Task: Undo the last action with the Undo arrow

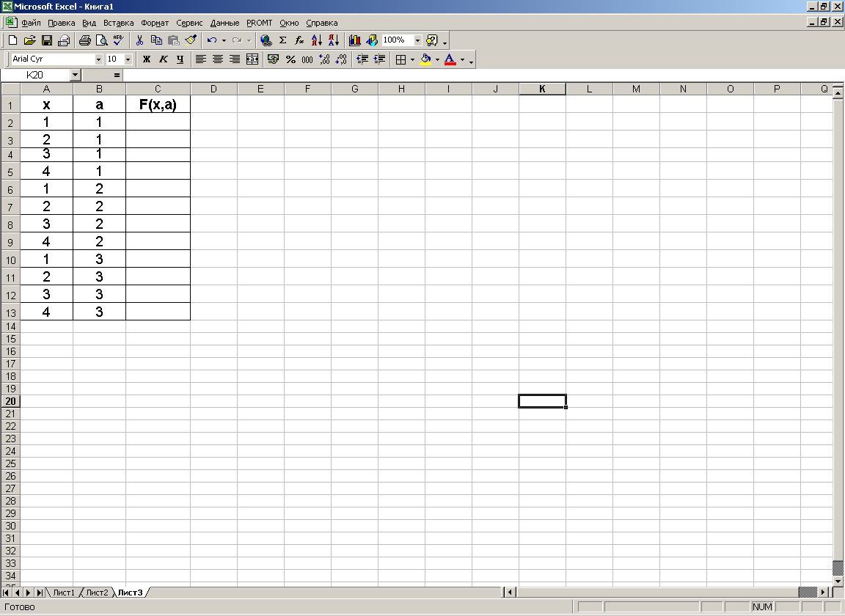Action: [x=212, y=40]
